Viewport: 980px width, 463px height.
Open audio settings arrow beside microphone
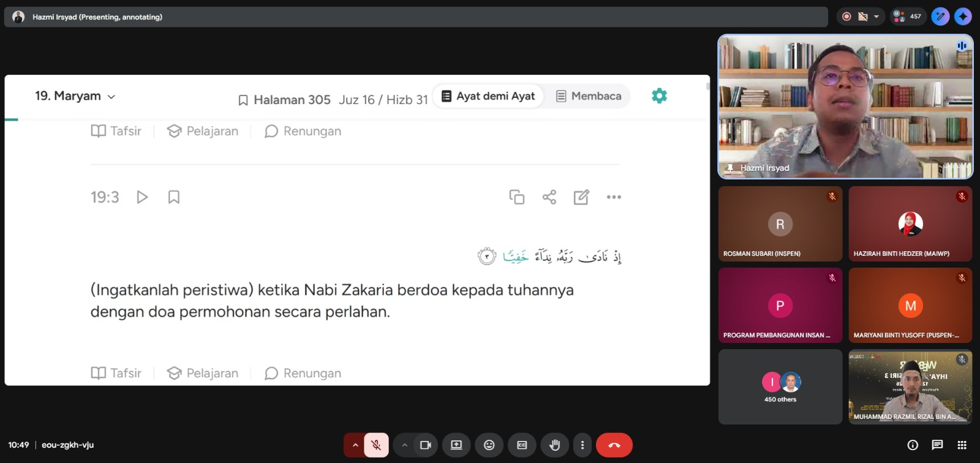(x=355, y=445)
